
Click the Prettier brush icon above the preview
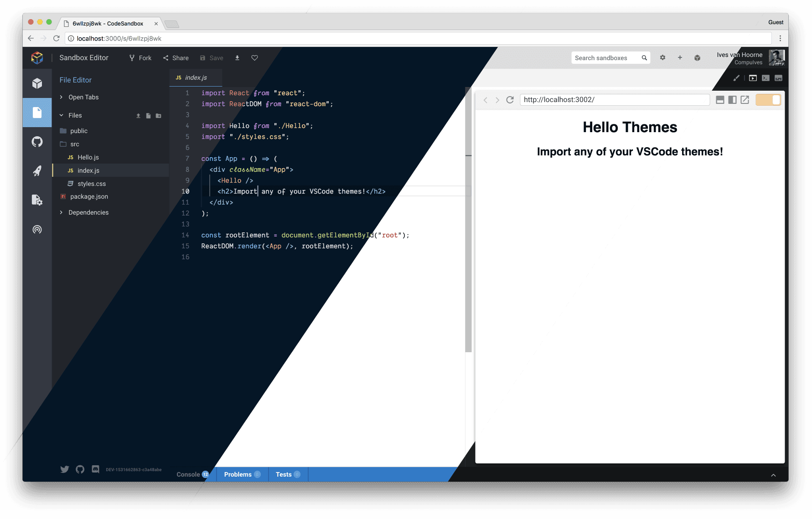point(736,78)
